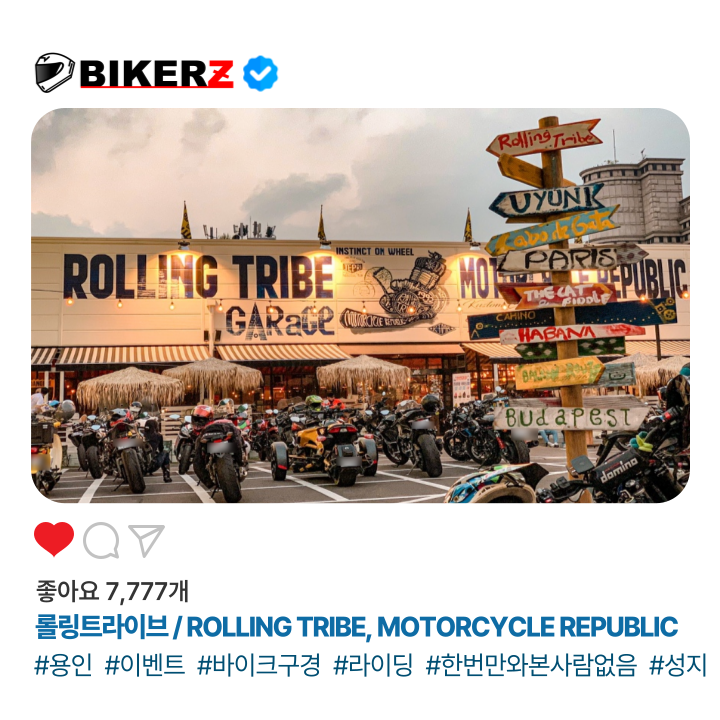Image resolution: width=720 pixels, height=720 pixels.
Task: Click the black helmet logo icon
Action: 55,73
